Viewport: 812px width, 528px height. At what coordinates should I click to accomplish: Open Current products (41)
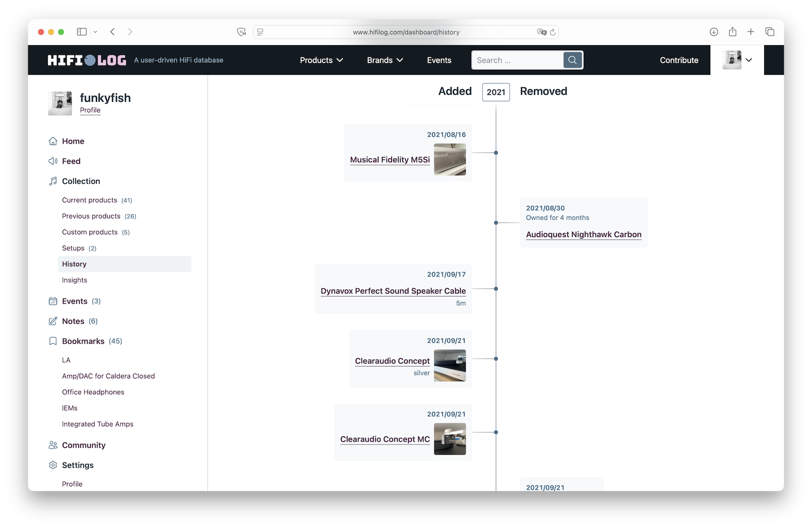(97, 200)
